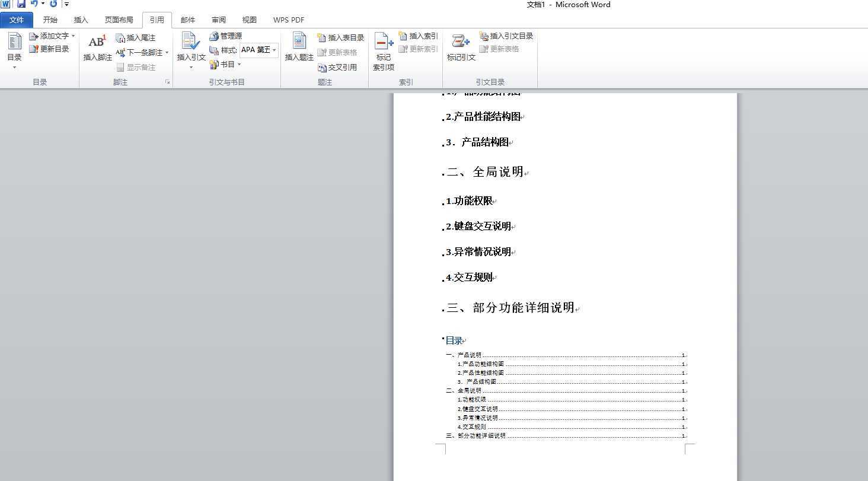Click 交叉引用 cross-reference button
The height and width of the screenshot is (481, 868).
(337, 68)
